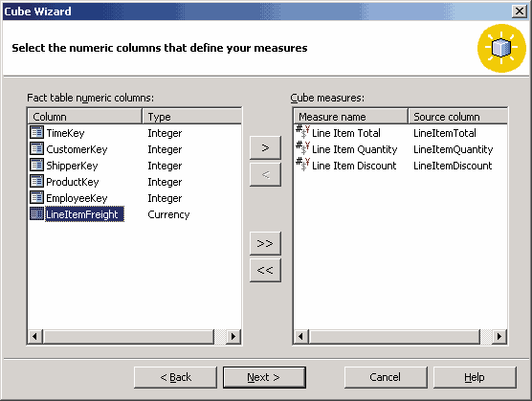Screen dimensions: 532x401
Task: Choose the EmployeeKey column icon
Action: click(x=36, y=198)
